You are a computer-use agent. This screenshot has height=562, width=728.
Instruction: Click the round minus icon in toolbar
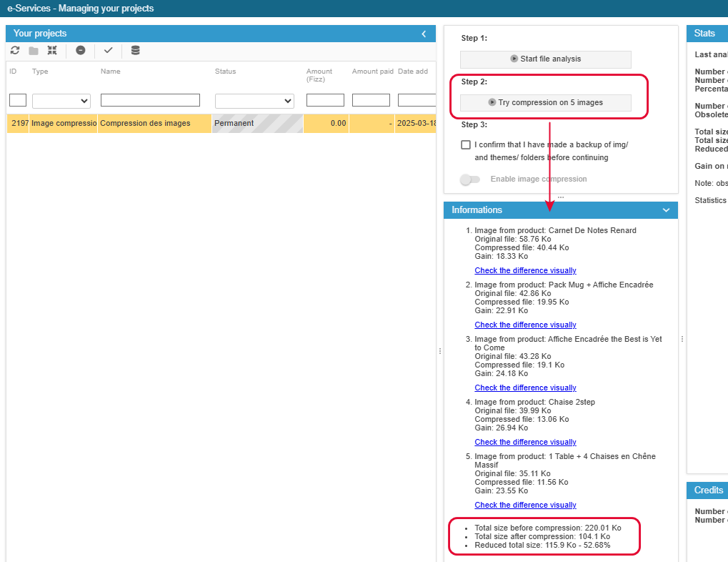tap(80, 50)
